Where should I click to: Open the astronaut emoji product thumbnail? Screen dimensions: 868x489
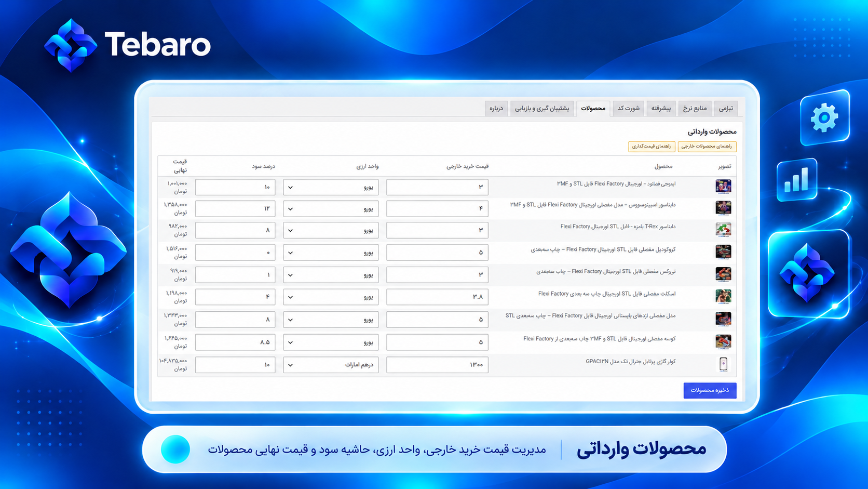pyautogui.click(x=723, y=186)
